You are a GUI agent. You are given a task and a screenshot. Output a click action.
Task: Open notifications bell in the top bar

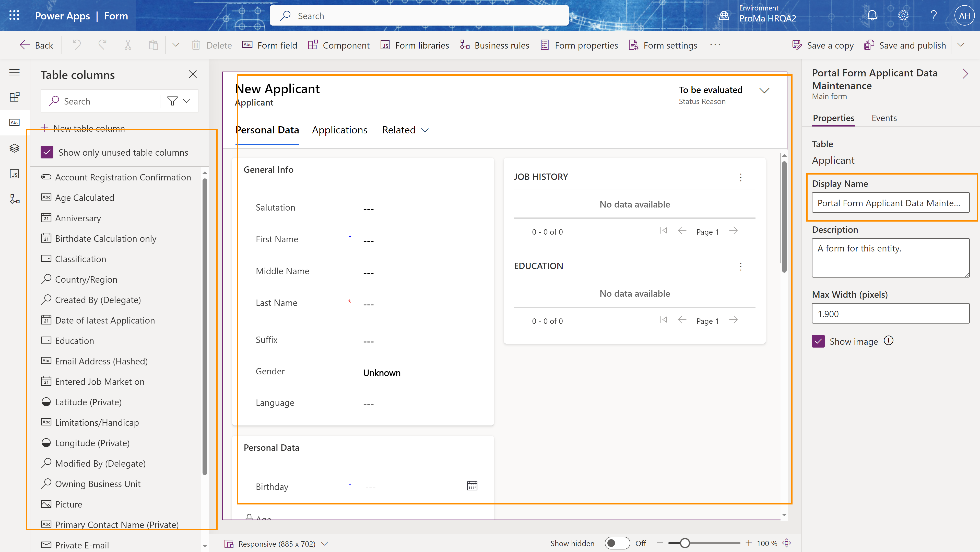(871, 16)
